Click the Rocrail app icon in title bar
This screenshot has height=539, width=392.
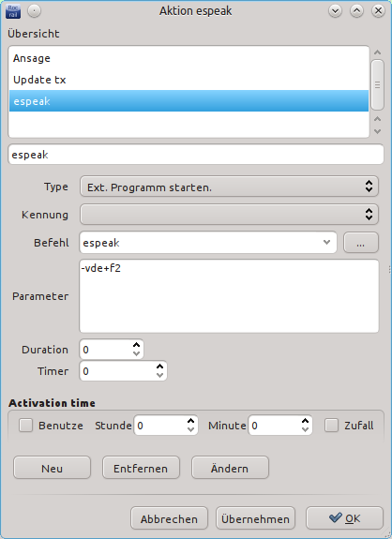point(13,11)
